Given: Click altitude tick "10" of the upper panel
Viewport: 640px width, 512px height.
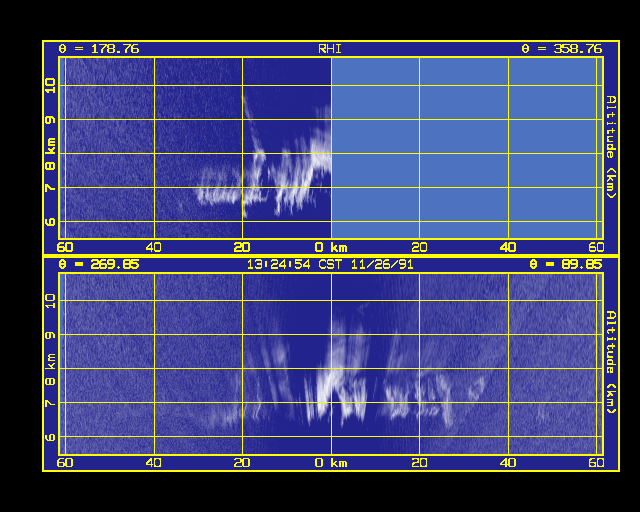Looking at the screenshot, I should coord(50,86).
